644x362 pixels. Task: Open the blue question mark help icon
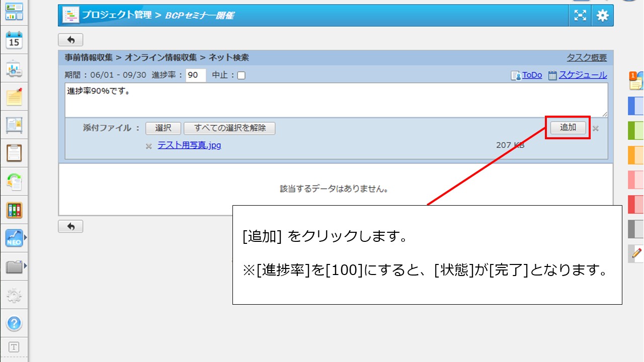(14, 323)
